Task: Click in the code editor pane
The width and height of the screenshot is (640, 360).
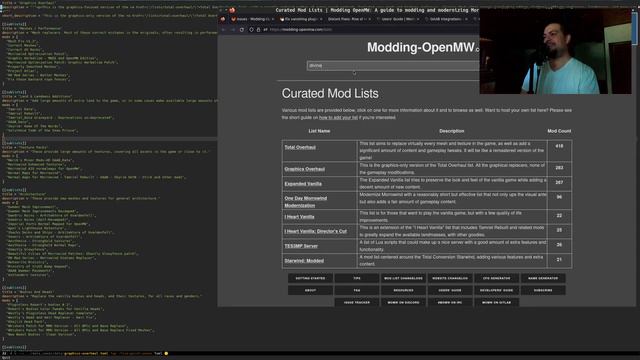Action: tap(109, 176)
